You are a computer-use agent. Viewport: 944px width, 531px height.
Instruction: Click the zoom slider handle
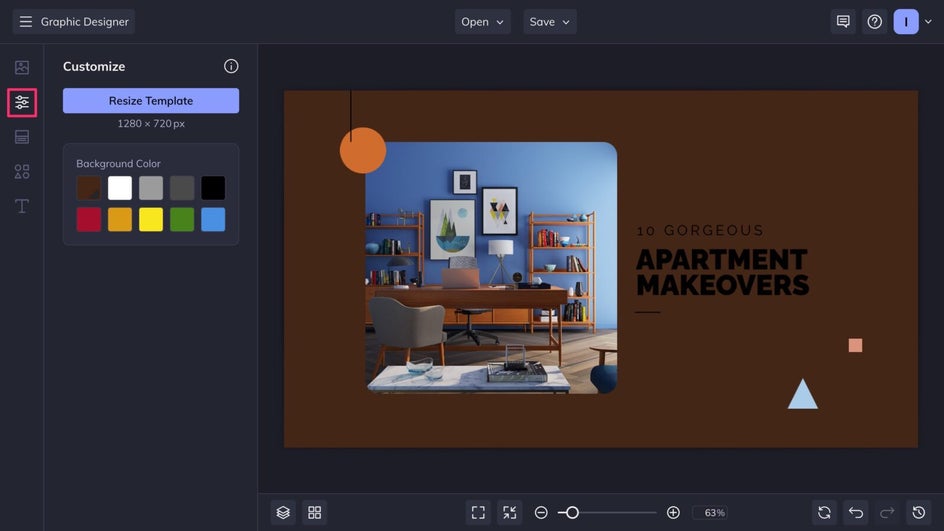(x=572, y=512)
